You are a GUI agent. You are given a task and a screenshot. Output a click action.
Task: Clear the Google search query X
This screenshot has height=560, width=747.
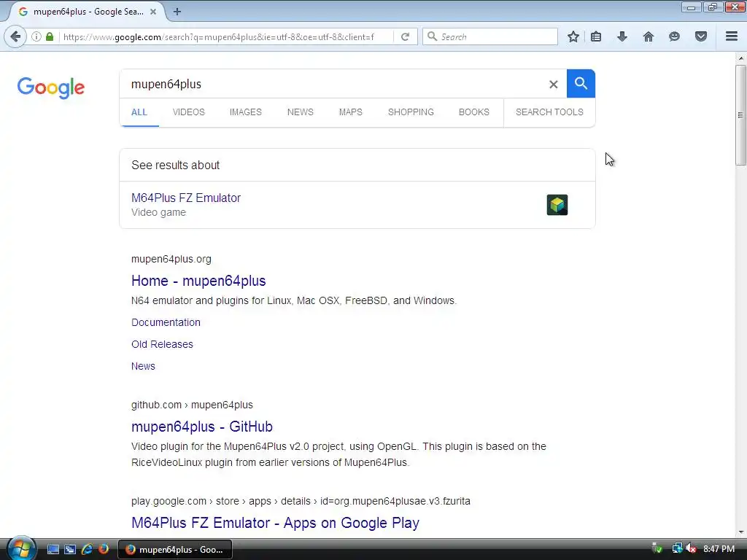pyautogui.click(x=553, y=85)
